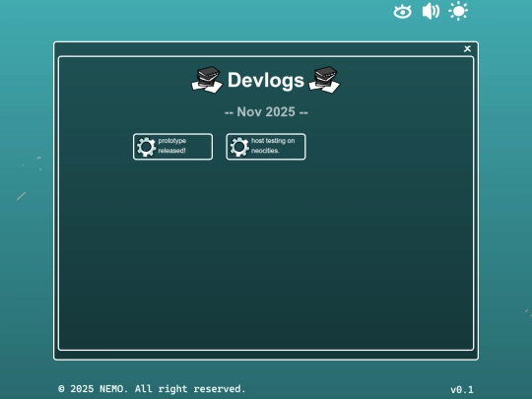Open the "prototype released!" devlog entry
The image size is (532, 399).
(x=173, y=147)
